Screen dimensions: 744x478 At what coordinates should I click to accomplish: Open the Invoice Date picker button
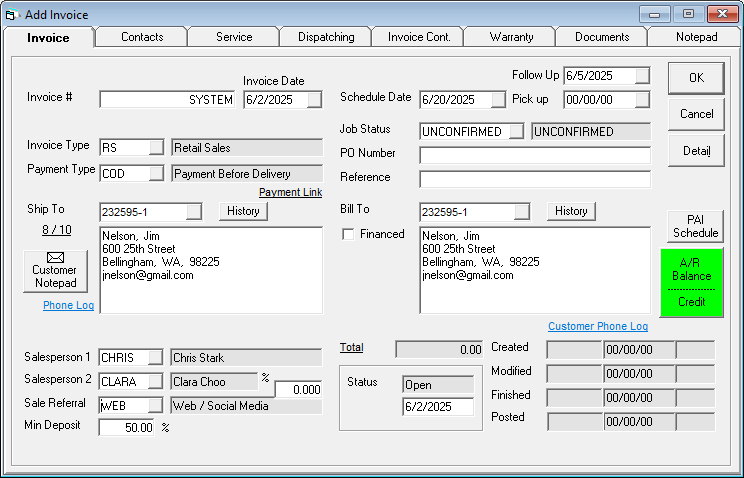coord(314,100)
